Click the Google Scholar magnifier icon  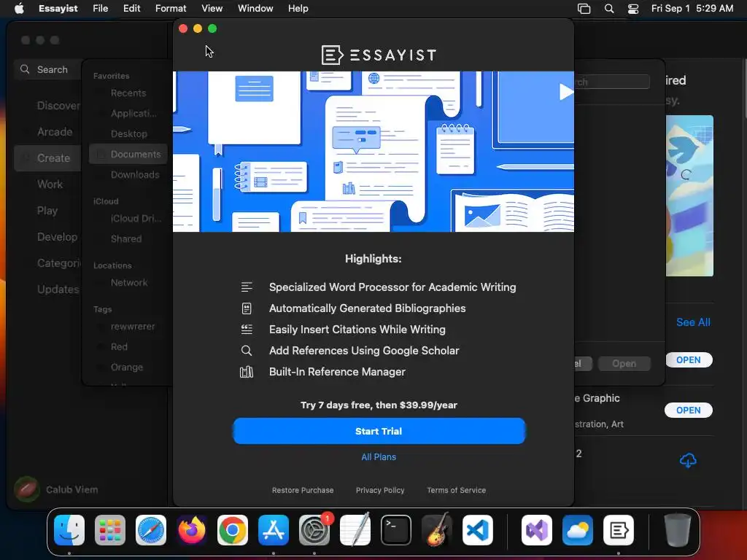click(x=247, y=351)
